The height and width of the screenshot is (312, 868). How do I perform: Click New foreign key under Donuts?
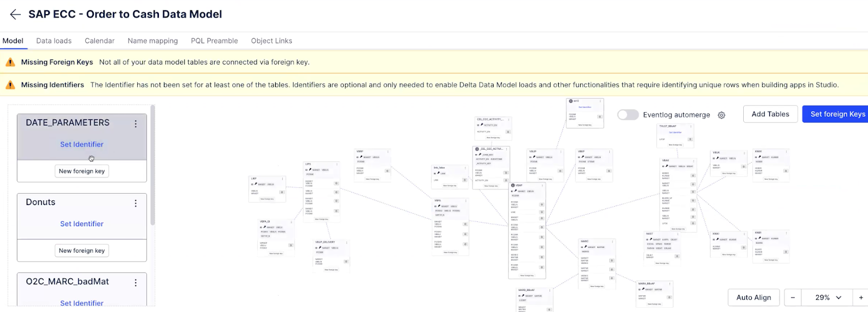pos(82,251)
